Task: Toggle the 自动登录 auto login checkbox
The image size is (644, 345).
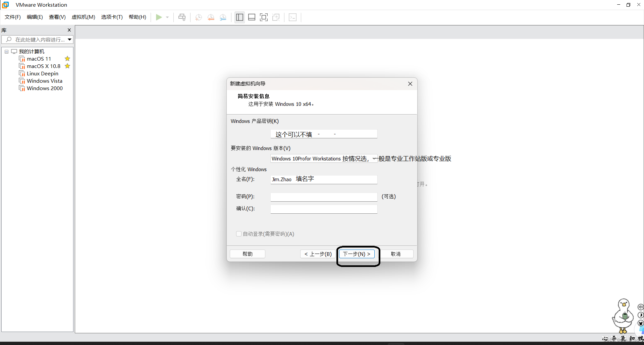Action: pos(239,234)
